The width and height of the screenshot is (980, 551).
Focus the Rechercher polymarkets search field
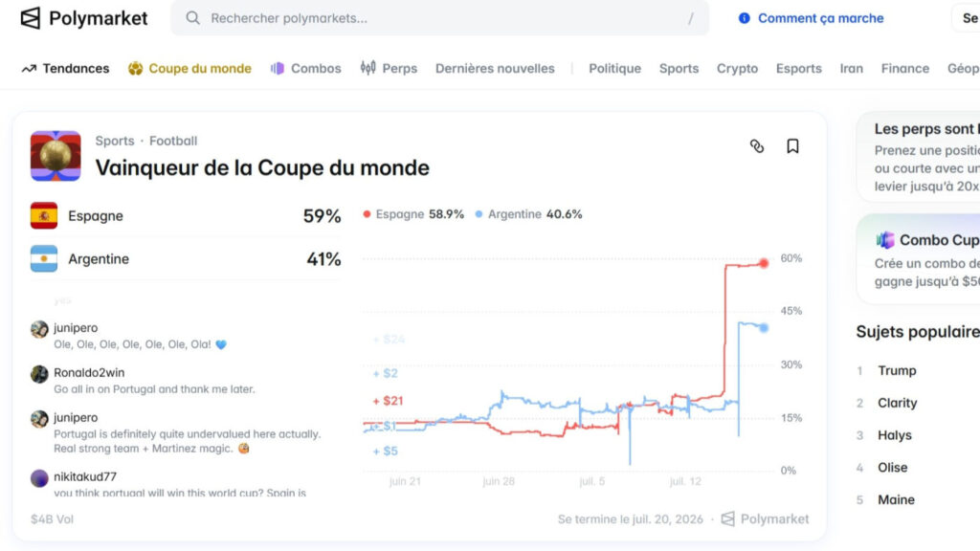click(x=440, y=18)
